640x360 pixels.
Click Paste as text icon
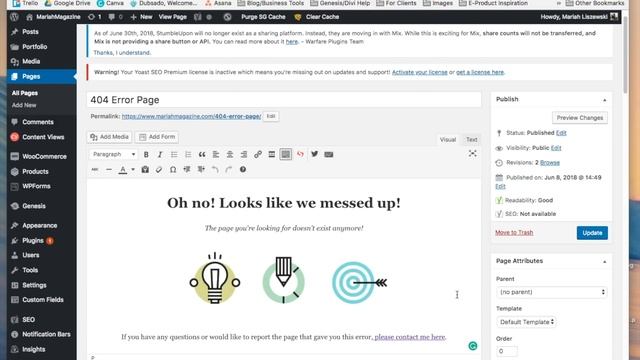click(145, 169)
